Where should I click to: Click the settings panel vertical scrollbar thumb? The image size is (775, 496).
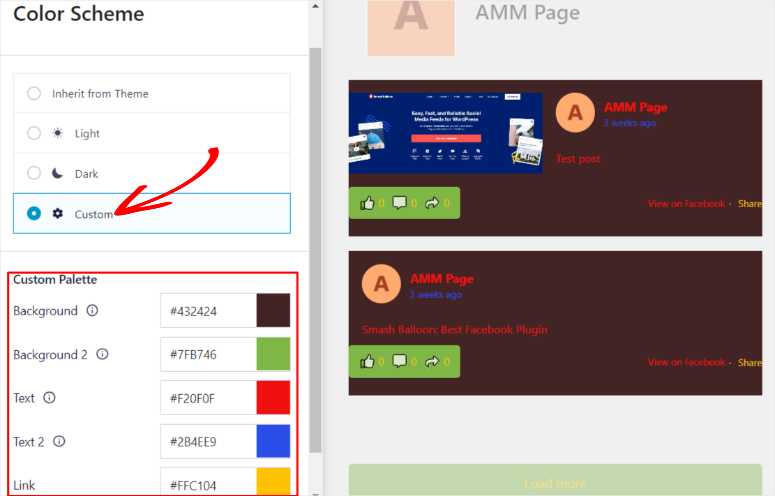[315, 250]
